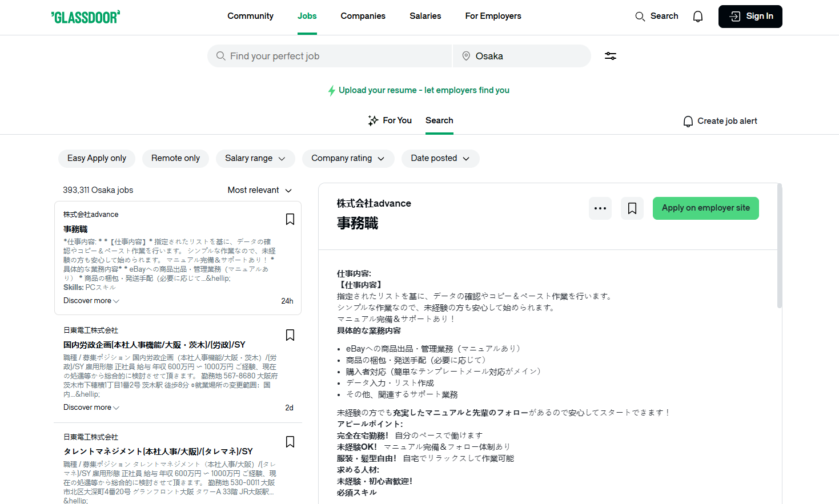839x504 pixels.
Task: Click the アピールポイント: heading
Action: click(370, 424)
